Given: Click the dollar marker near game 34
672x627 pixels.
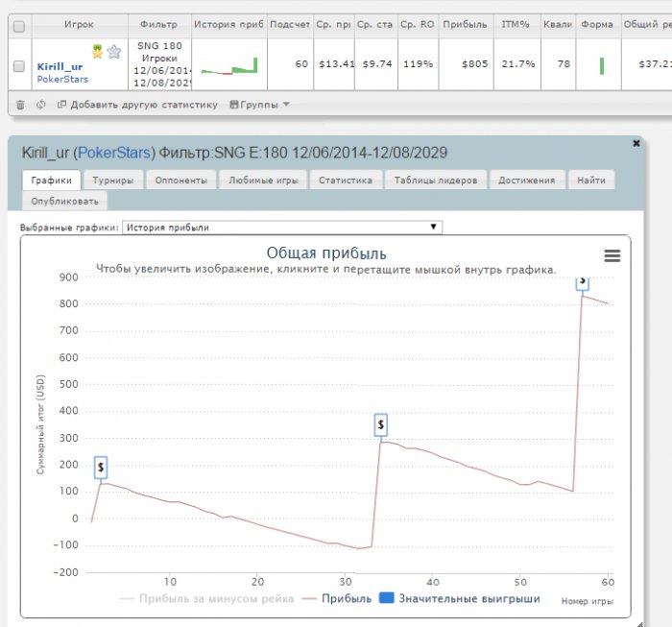Looking at the screenshot, I should point(381,424).
